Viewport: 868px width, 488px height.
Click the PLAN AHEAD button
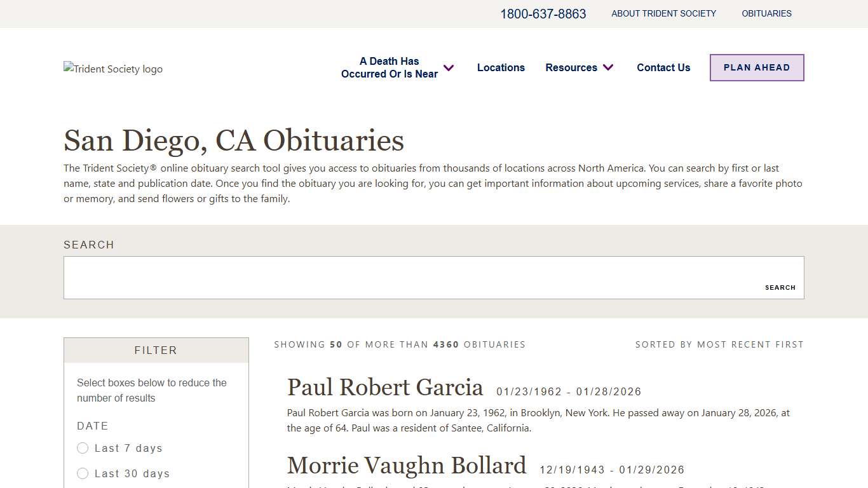point(756,67)
